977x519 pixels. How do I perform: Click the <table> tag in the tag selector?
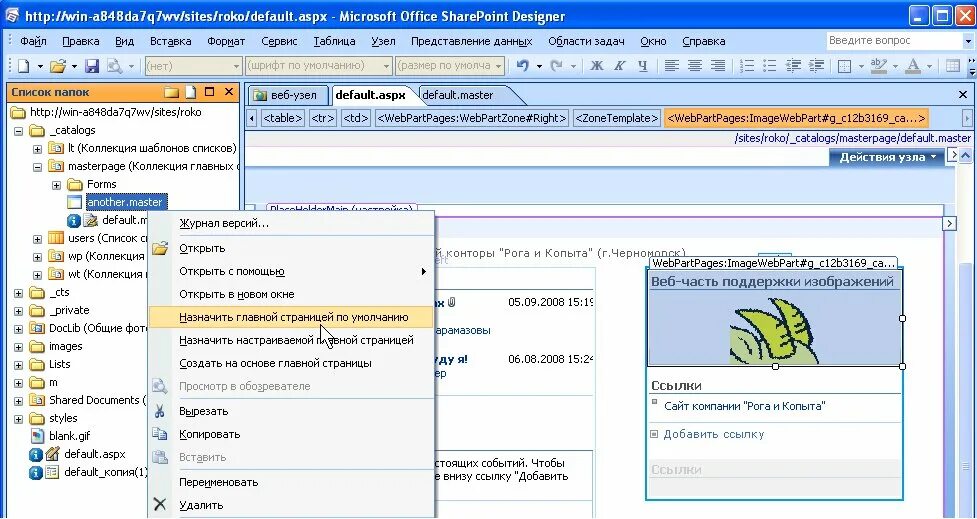click(x=283, y=118)
